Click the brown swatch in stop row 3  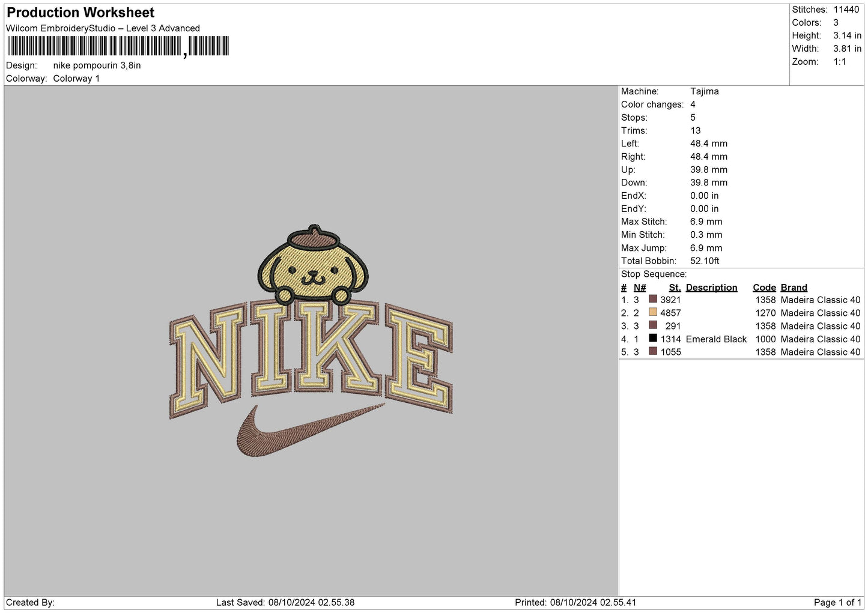coord(653,325)
